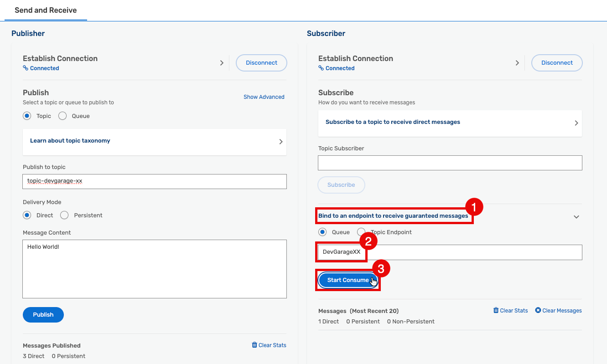This screenshot has width=607, height=364.
Task: Select the Queue radio button under Publish
Action: point(62,116)
